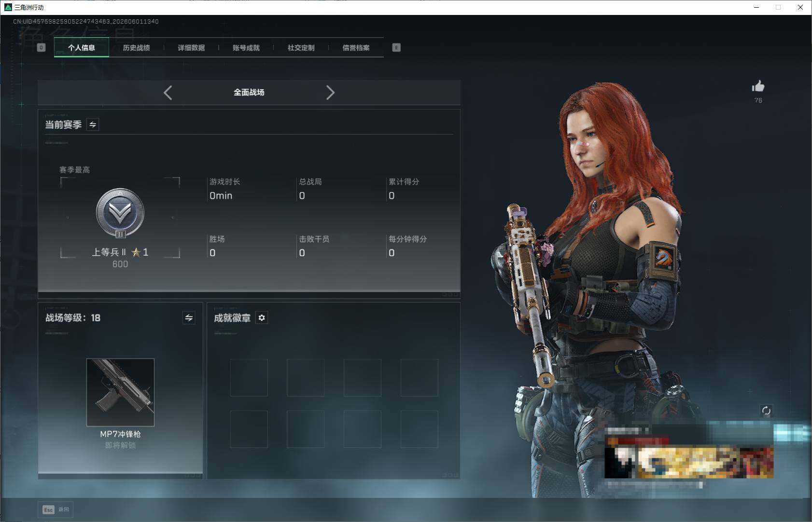
Task: Click the 胜场 stat label
Action: tap(217, 239)
